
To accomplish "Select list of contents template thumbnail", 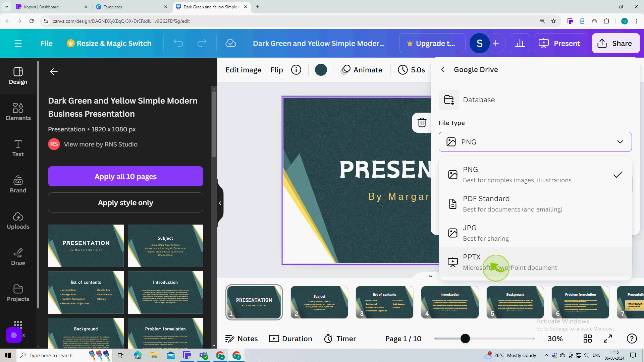I will click(x=86, y=292).
